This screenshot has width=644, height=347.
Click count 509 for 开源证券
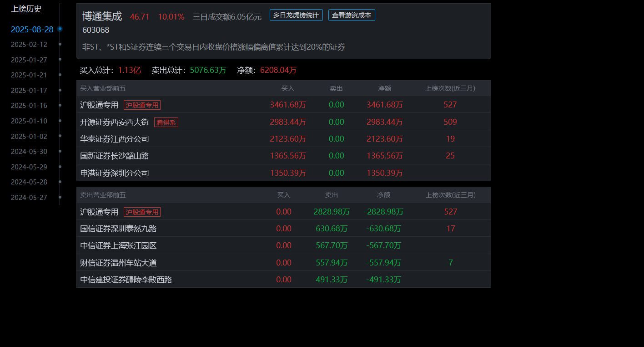(450, 122)
